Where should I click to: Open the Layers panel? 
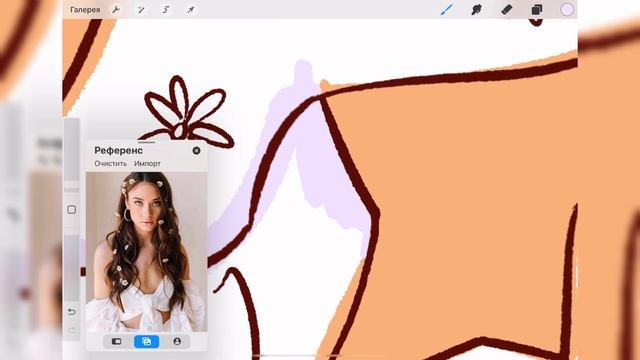(x=537, y=9)
